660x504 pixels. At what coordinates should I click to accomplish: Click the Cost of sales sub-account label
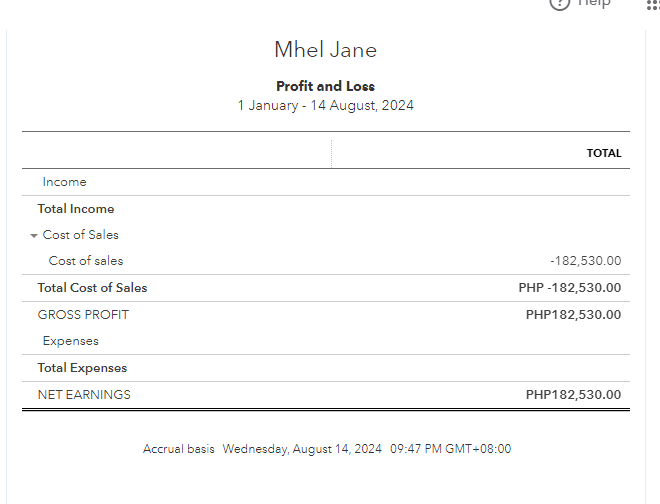[x=86, y=261]
